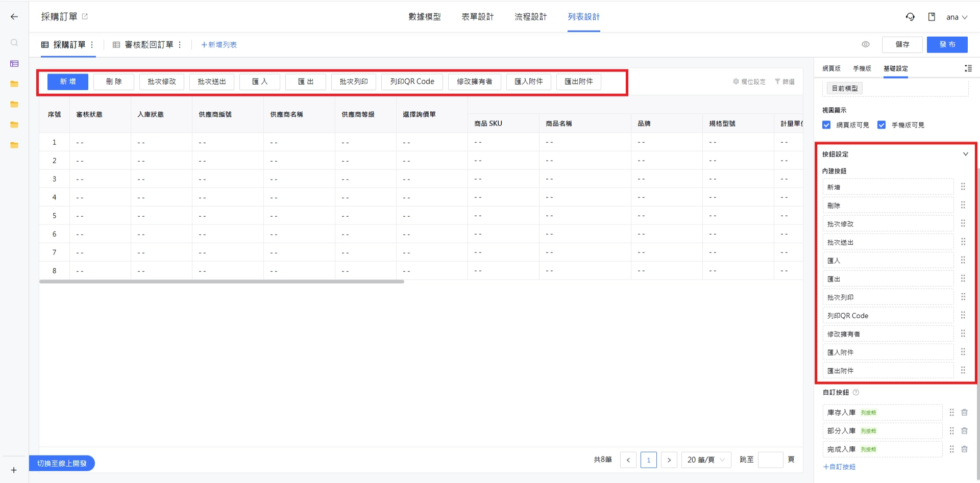Click drag handle for 新增 built-in button
This screenshot has width=980, height=483.
click(963, 187)
